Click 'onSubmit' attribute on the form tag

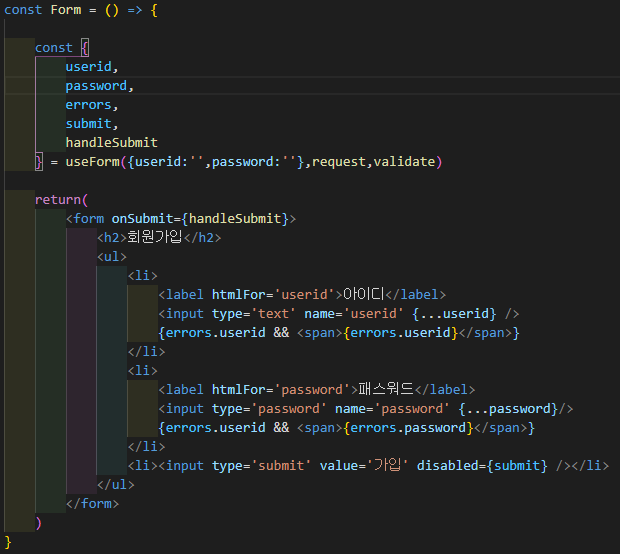[142, 219]
